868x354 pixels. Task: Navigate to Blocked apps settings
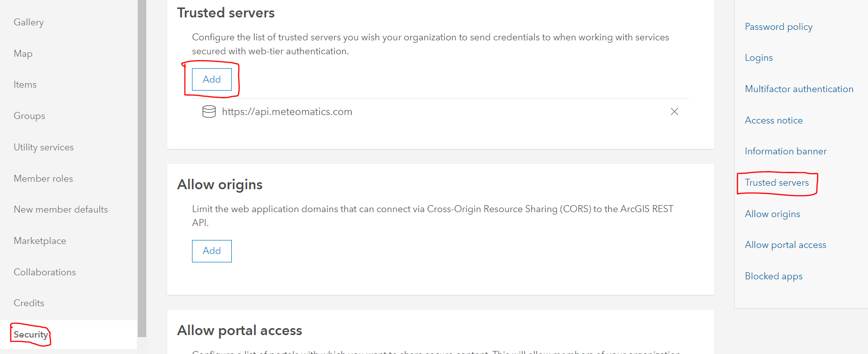click(773, 276)
